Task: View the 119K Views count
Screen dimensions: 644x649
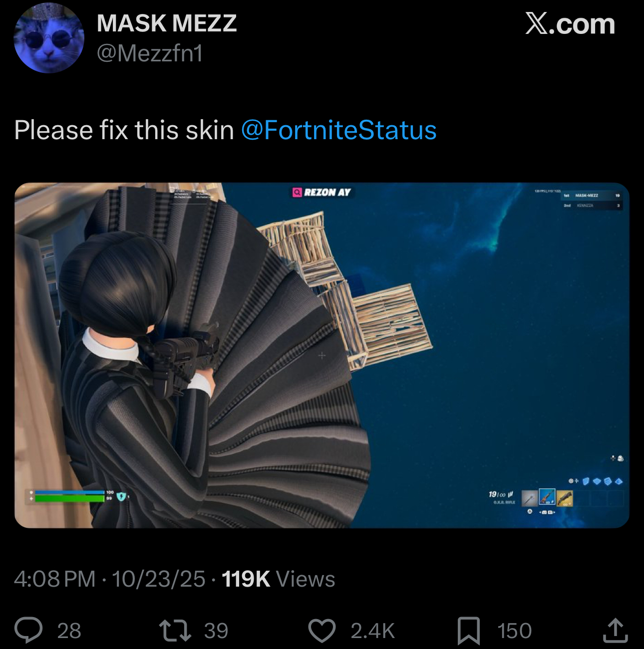Action: [278, 579]
